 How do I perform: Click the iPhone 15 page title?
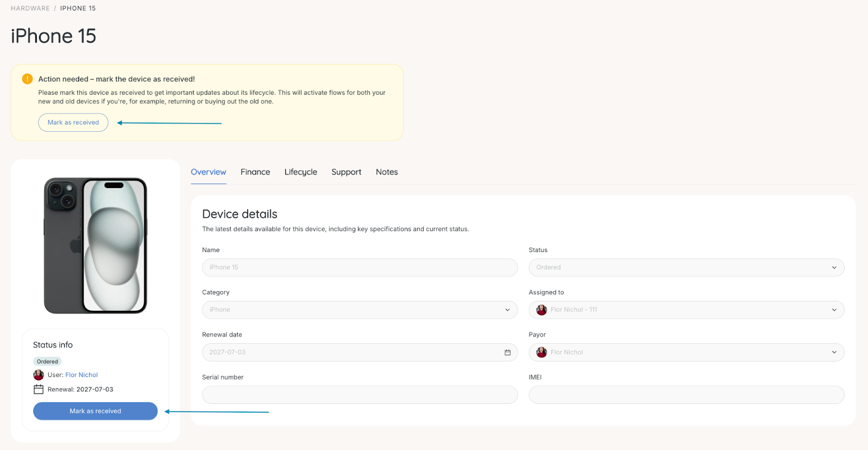coord(53,36)
